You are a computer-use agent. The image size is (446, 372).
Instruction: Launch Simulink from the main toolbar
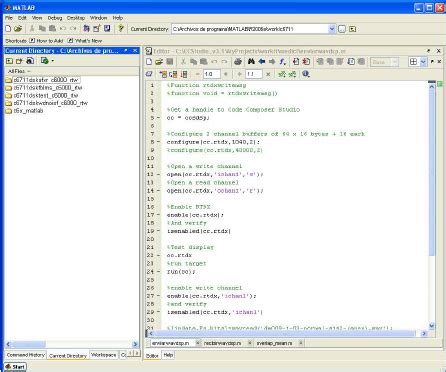[x=86, y=29]
